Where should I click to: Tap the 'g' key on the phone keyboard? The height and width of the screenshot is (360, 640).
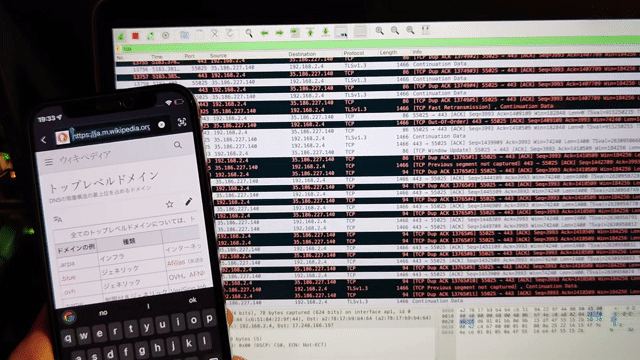[142, 350]
